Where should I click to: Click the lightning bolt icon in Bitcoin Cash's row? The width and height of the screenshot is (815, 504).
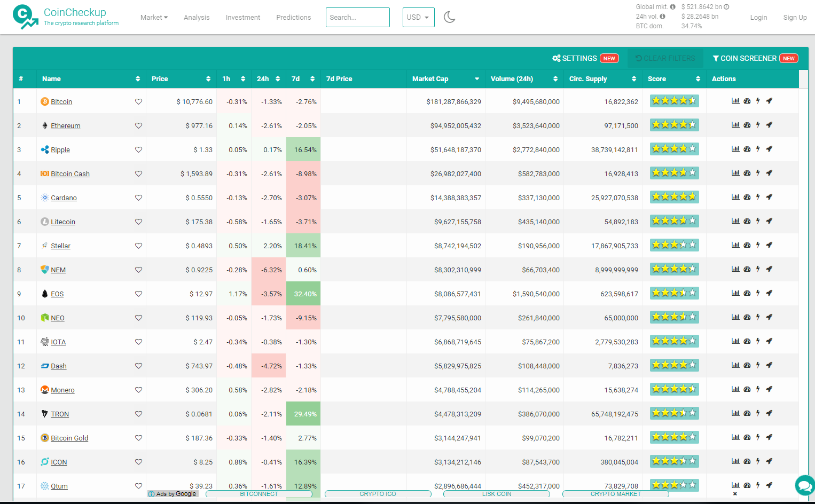click(758, 172)
